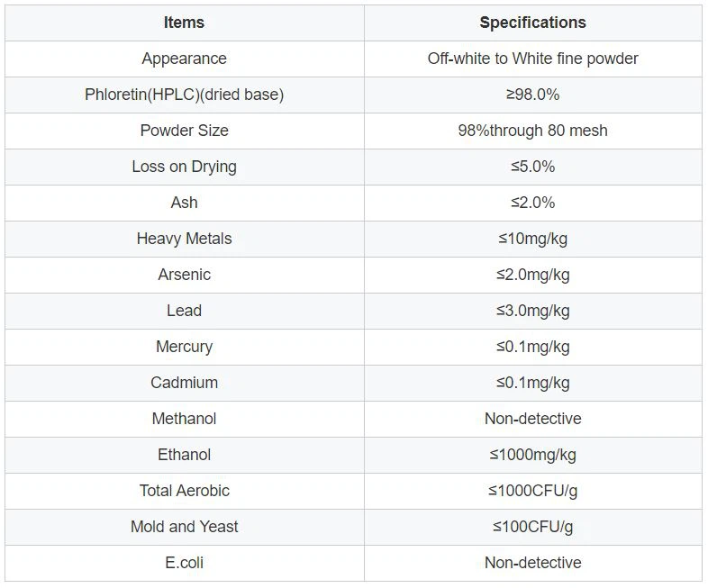The width and height of the screenshot is (708, 588).
Task: Click the Cadmium row label
Action: pos(184,383)
